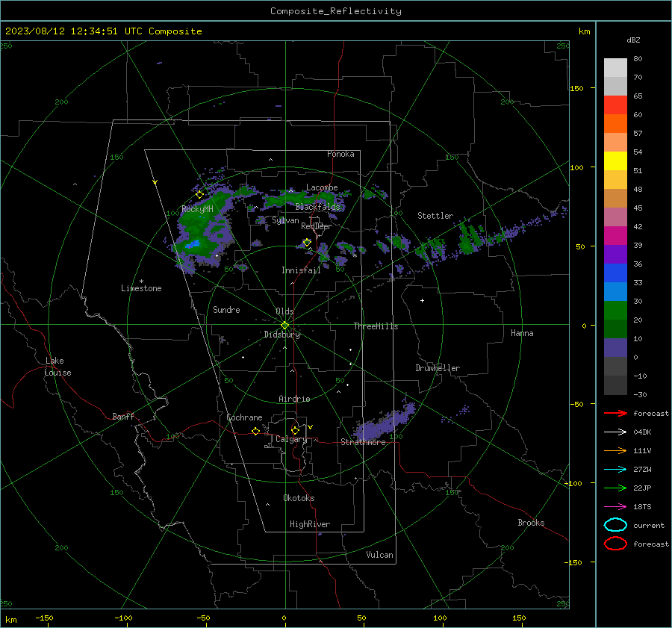Select the cyan 27ZW arrow icon
The image size is (672, 628).
[615, 470]
